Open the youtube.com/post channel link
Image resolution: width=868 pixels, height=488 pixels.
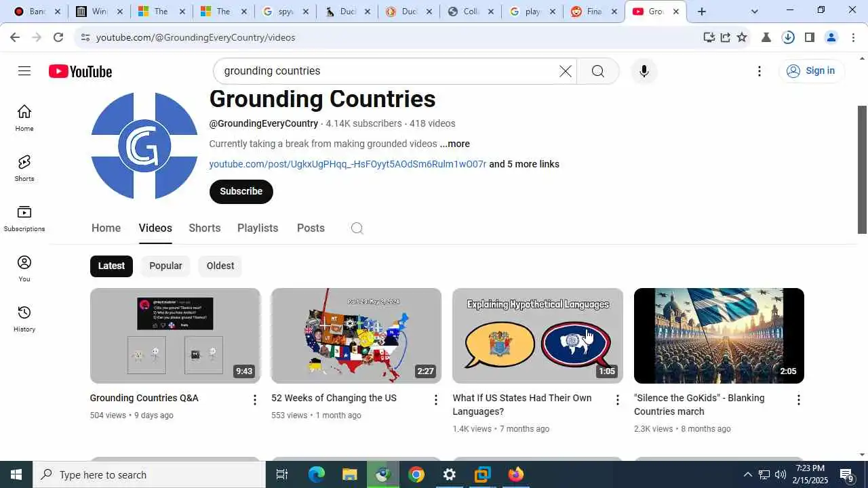tap(348, 164)
